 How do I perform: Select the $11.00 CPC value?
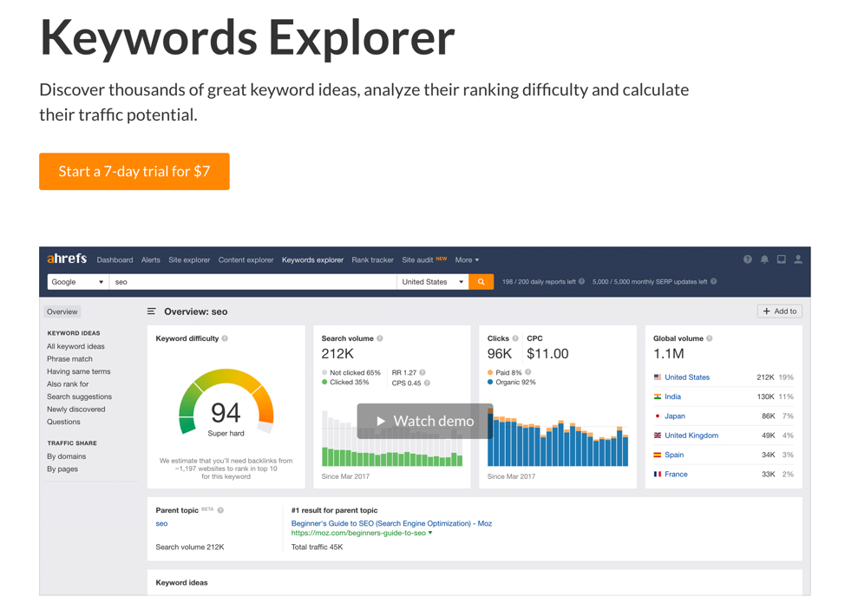pos(547,353)
